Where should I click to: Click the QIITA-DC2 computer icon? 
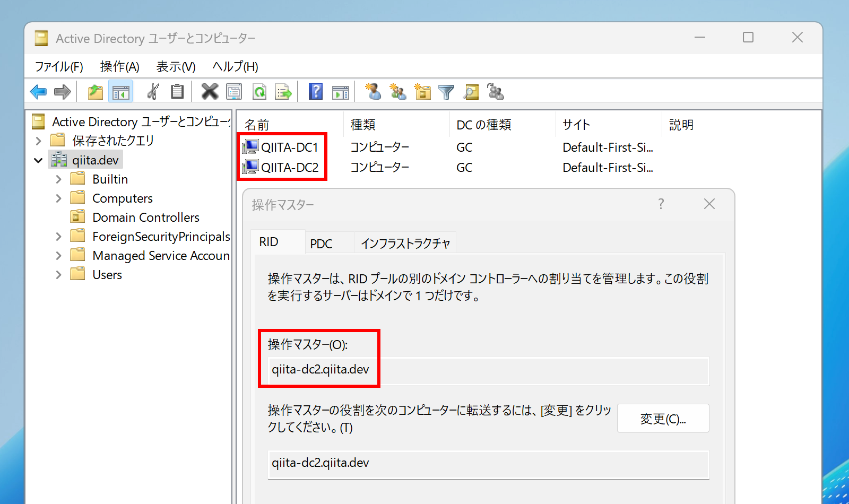click(250, 167)
